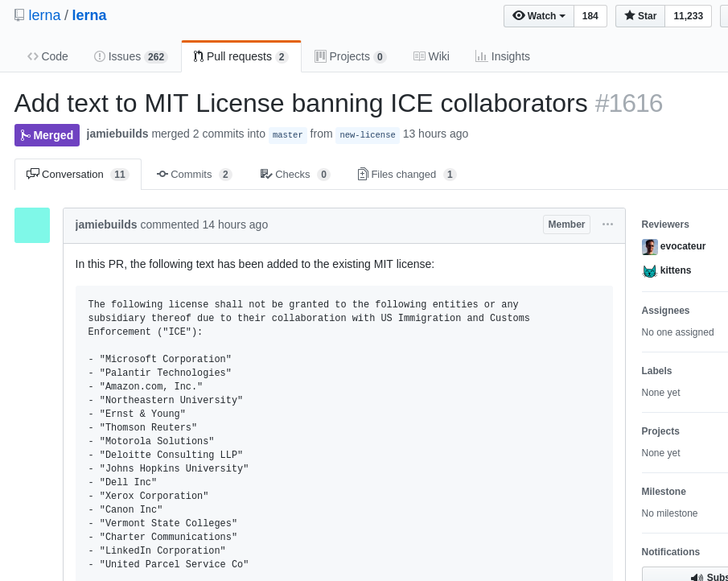
Task: View the 184 watchers count
Action: pos(590,16)
